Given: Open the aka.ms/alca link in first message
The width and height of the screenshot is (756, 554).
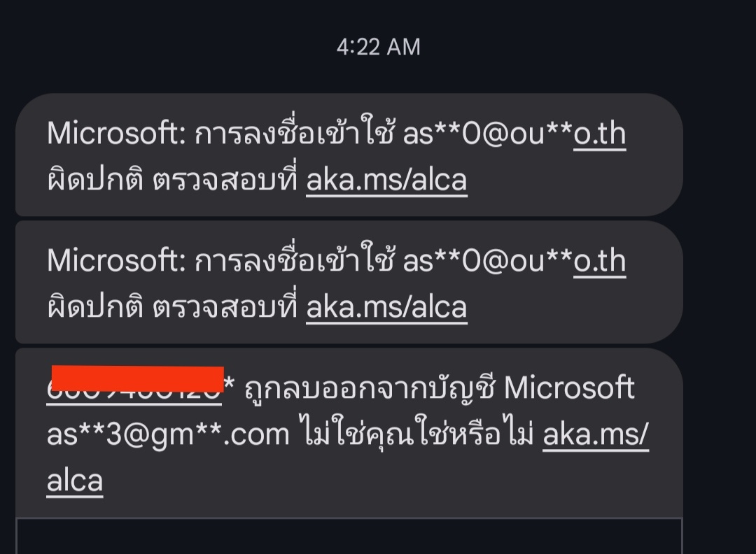Looking at the screenshot, I should tap(386, 180).
